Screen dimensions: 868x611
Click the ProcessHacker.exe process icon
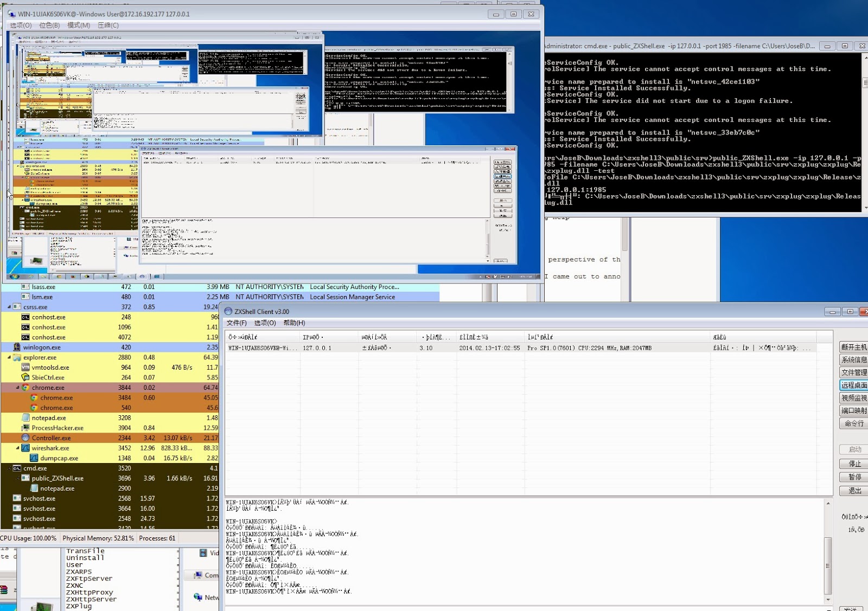tap(25, 428)
